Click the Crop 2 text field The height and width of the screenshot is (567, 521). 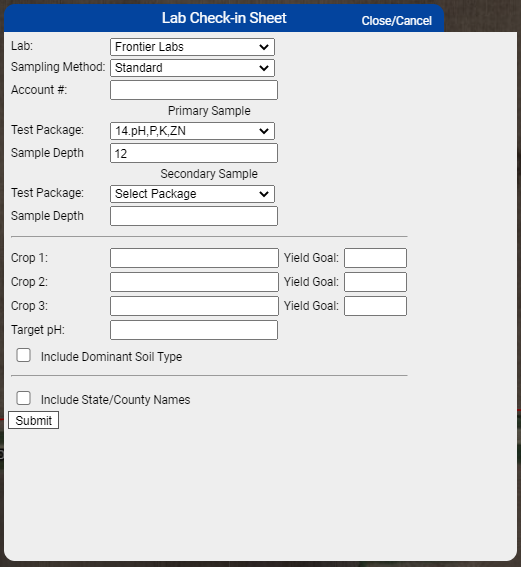click(195, 282)
